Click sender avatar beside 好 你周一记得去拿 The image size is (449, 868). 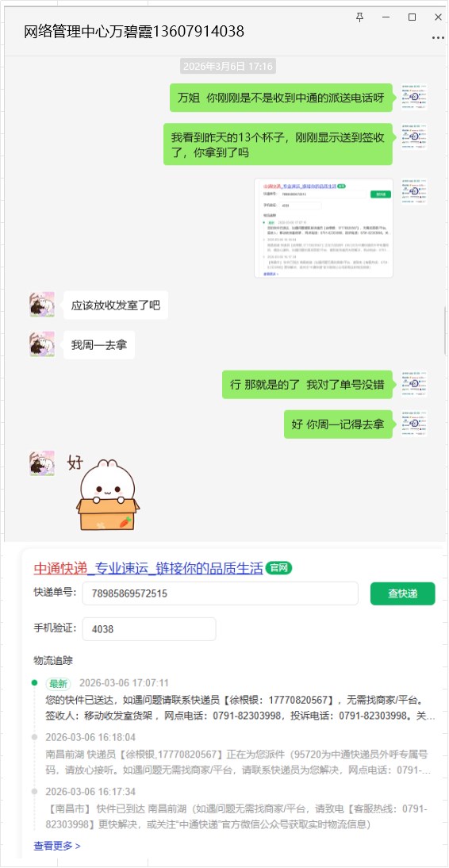coord(414,424)
